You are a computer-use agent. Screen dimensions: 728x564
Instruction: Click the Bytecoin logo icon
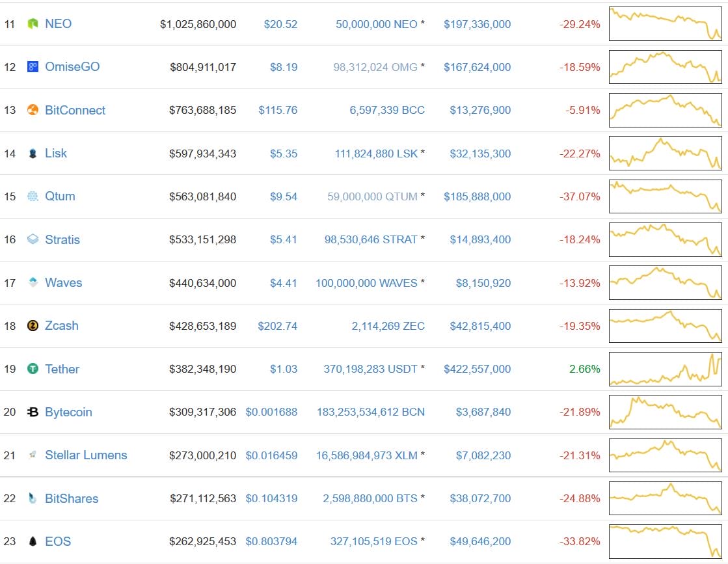tap(33, 412)
